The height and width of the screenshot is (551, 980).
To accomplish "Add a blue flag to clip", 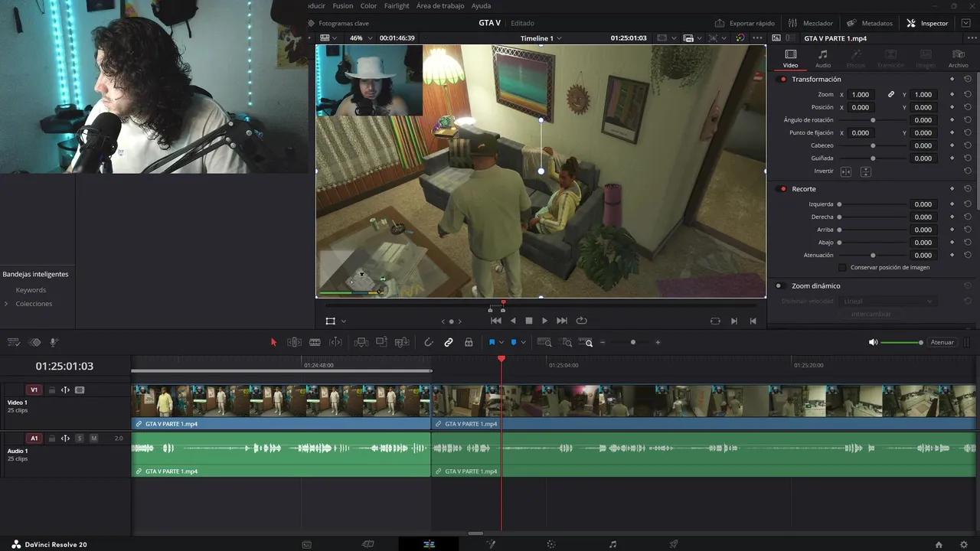I will [x=492, y=342].
